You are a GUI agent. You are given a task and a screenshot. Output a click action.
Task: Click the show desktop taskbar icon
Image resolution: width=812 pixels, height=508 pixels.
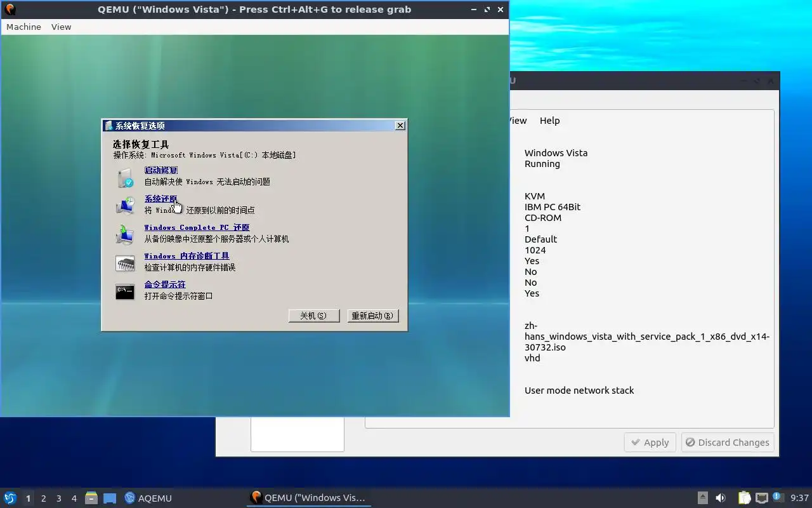(x=110, y=498)
